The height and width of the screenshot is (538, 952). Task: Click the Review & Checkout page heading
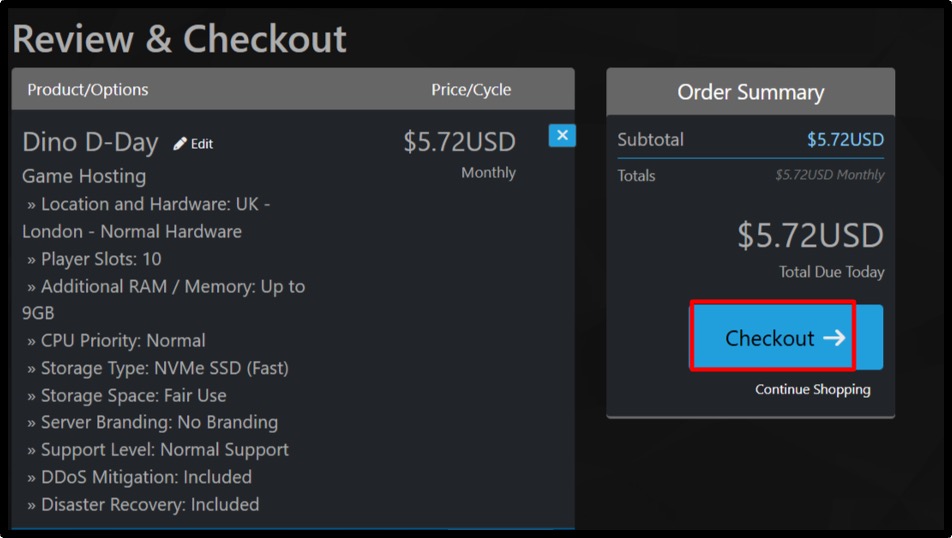point(180,38)
